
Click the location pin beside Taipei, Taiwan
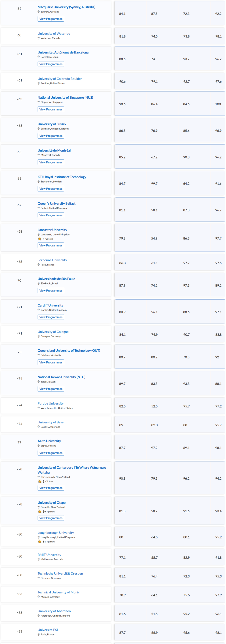39,381
